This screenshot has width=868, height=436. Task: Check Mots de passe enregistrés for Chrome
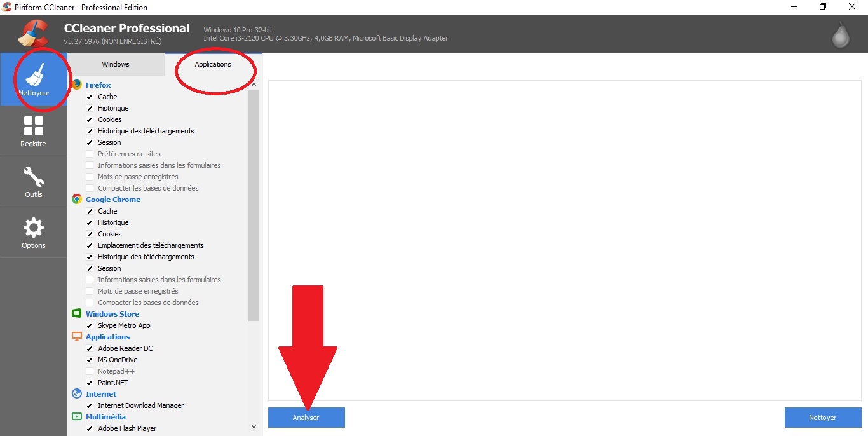(x=90, y=291)
